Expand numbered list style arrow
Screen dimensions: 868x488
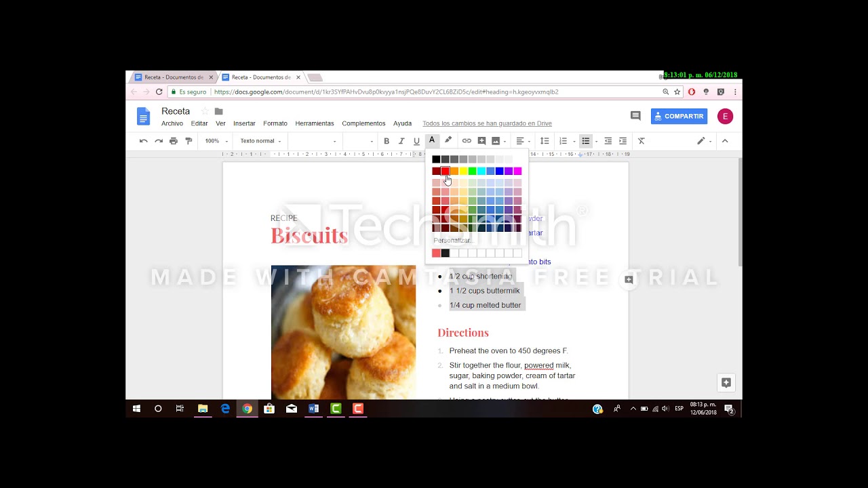[574, 142]
